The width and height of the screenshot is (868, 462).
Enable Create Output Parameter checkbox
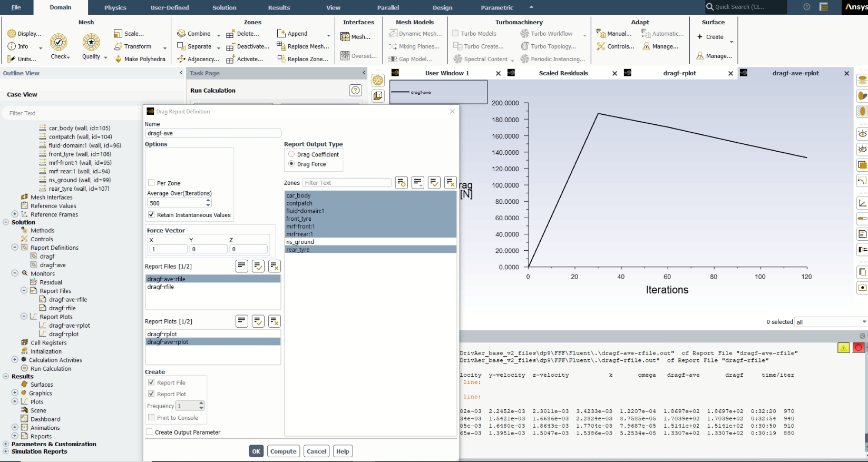point(149,432)
